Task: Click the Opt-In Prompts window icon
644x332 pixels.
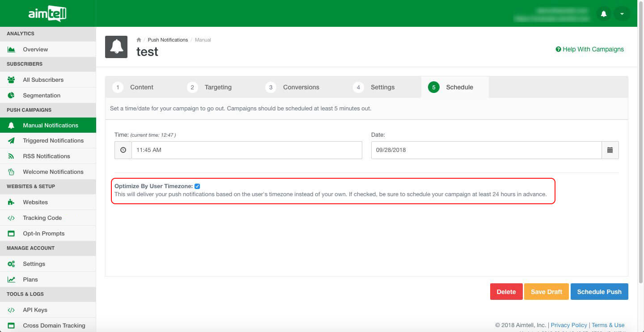Action: 11,234
